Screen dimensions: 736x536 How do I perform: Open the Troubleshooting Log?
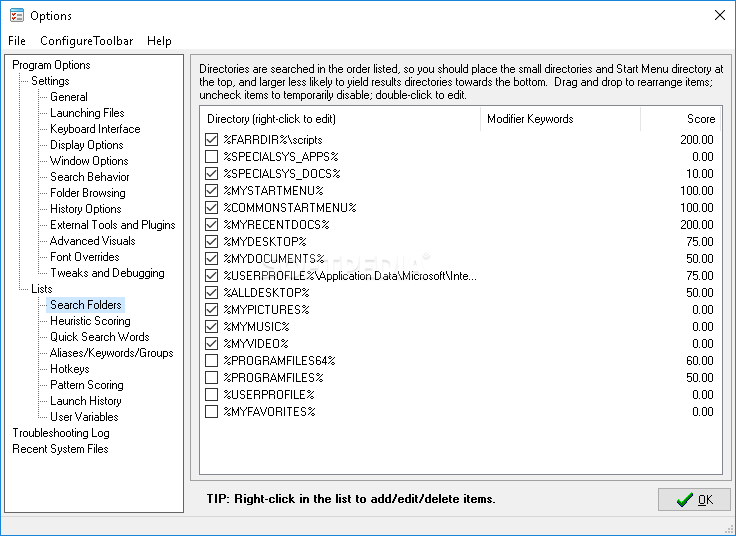tap(61, 433)
